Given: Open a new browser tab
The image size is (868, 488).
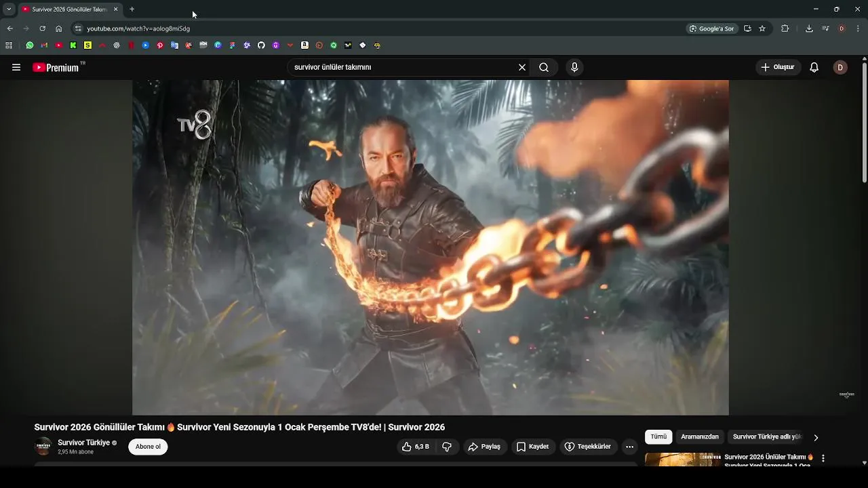Looking at the screenshot, I should point(132,9).
